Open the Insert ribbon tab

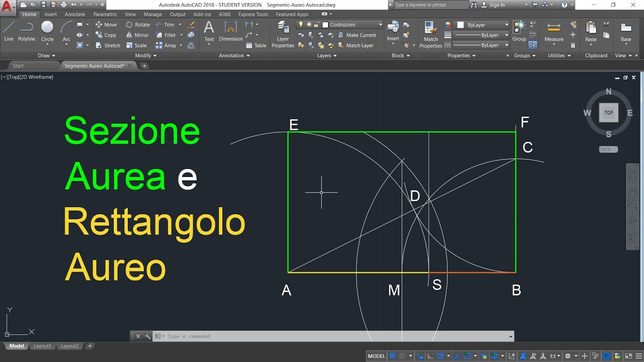click(x=50, y=14)
